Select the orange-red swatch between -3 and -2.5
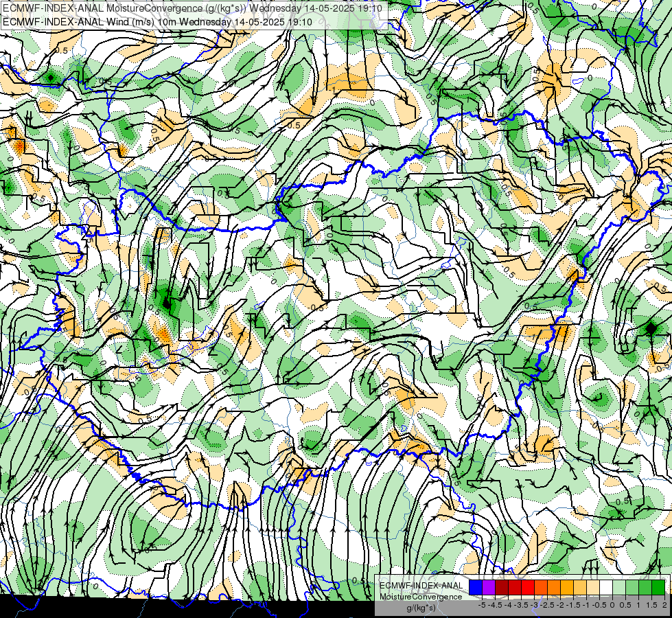This screenshot has width=672, height=618. tap(541, 588)
